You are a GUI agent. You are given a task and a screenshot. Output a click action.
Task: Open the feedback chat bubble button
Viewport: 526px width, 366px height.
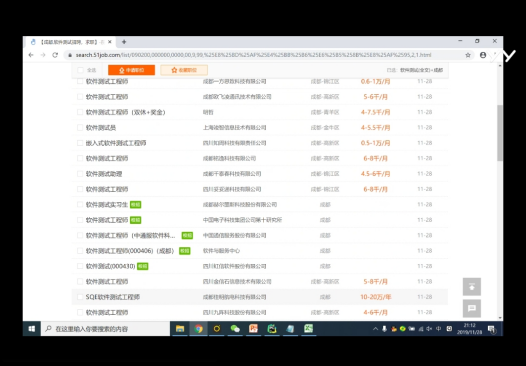(x=472, y=308)
